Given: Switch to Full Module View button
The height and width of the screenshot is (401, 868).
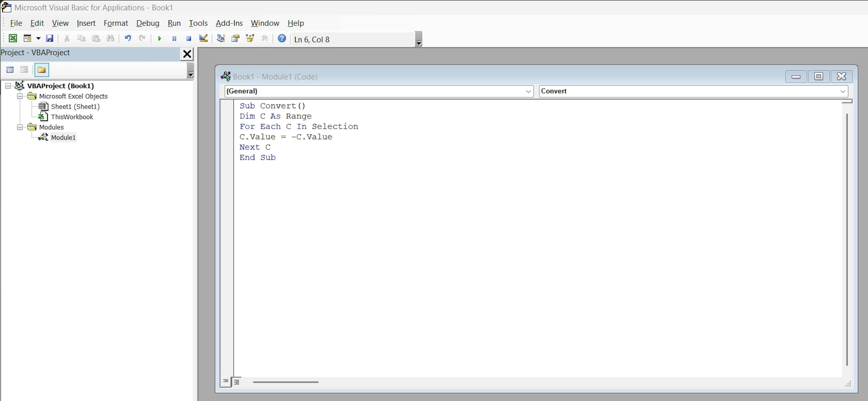Looking at the screenshot, I should (237, 382).
